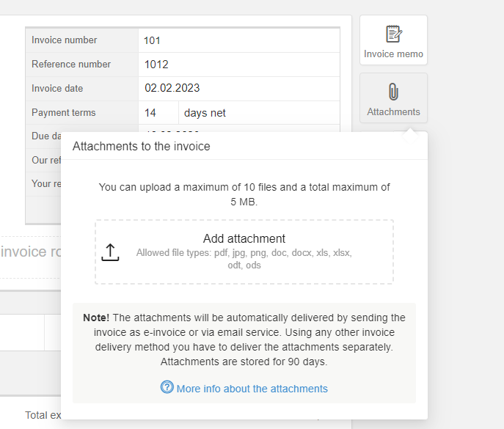Click Attachments to the invoice heading
Image resolution: width=504 pixels, height=429 pixels.
[141, 146]
